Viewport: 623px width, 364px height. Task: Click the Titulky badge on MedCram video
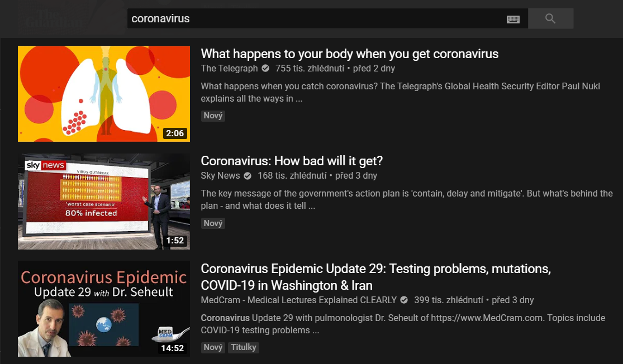coord(244,347)
